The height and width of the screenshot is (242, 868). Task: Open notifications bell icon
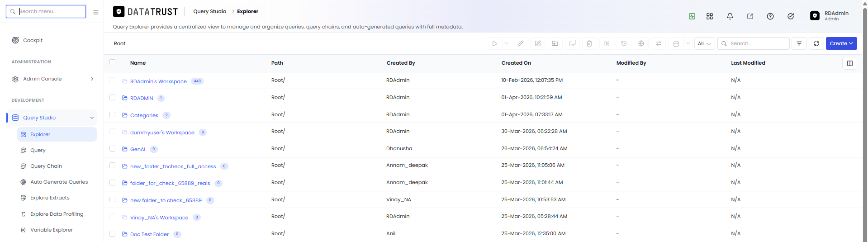click(730, 16)
